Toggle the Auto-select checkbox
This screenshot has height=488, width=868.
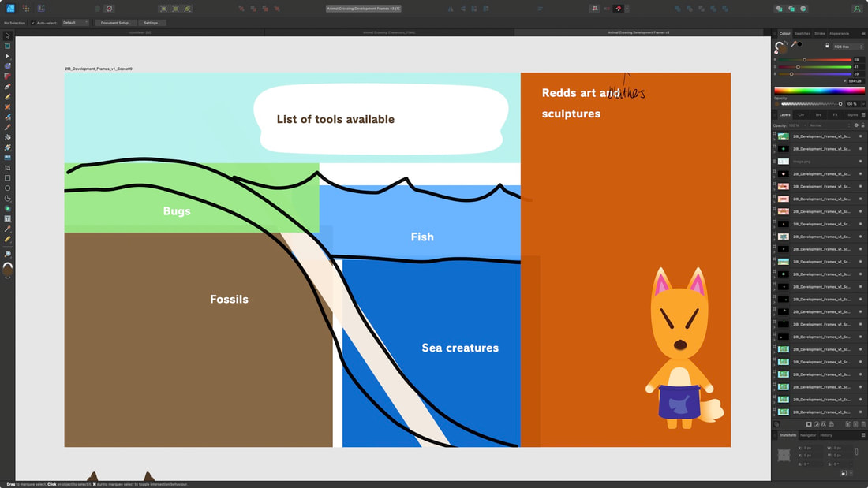[32, 23]
